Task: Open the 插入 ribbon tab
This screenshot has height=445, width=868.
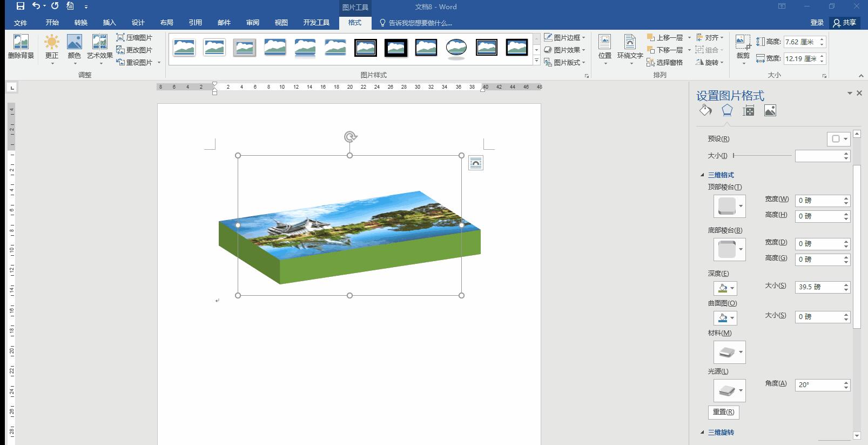Action: 110,23
